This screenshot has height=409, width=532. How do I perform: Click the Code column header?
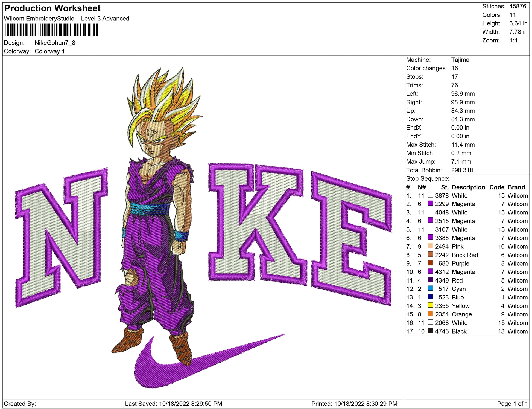496,187
